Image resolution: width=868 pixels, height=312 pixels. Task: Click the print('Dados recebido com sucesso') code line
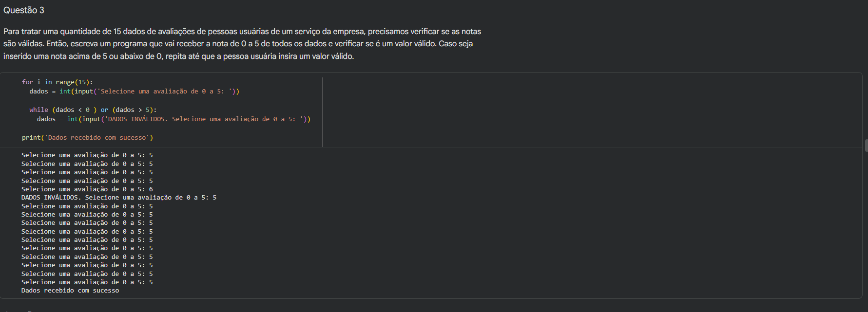click(x=87, y=138)
